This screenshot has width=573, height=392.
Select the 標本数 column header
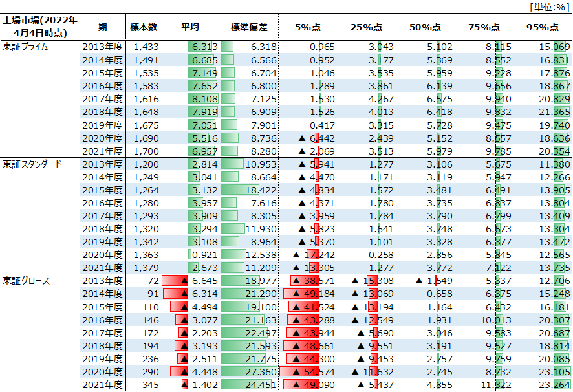(x=143, y=27)
